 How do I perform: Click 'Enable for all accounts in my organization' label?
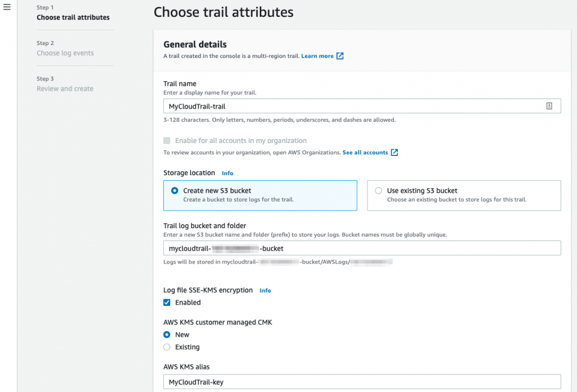coord(241,140)
